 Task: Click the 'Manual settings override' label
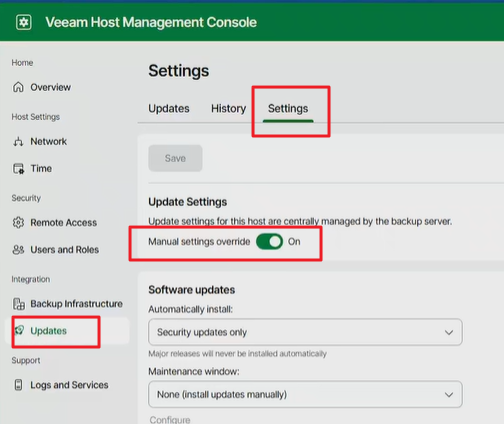click(x=199, y=242)
